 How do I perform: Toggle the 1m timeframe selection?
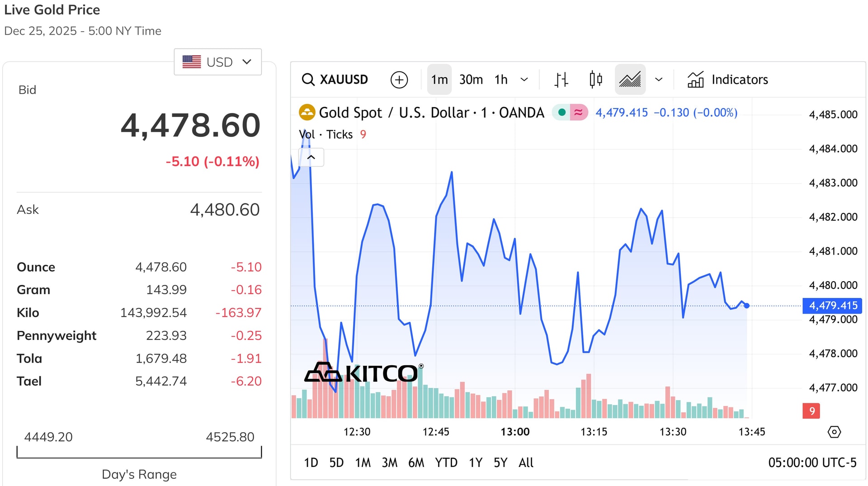pos(439,80)
